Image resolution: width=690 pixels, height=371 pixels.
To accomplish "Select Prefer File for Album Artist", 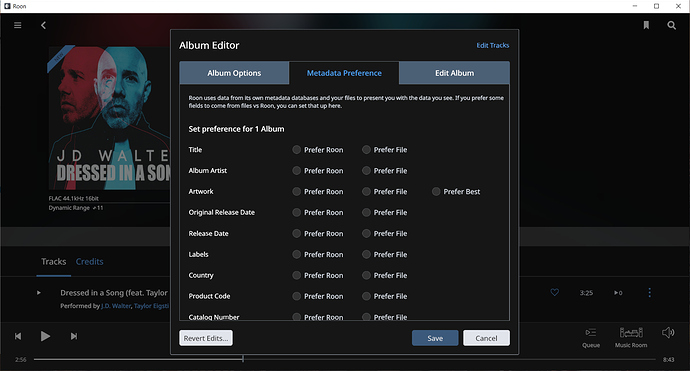I will 366,170.
